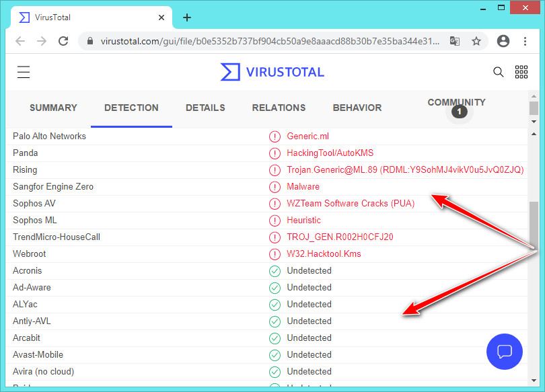The width and height of the screenshot is (545, 392).
Task: Close the VirusTotal browser tab
Action: point(161,17)
